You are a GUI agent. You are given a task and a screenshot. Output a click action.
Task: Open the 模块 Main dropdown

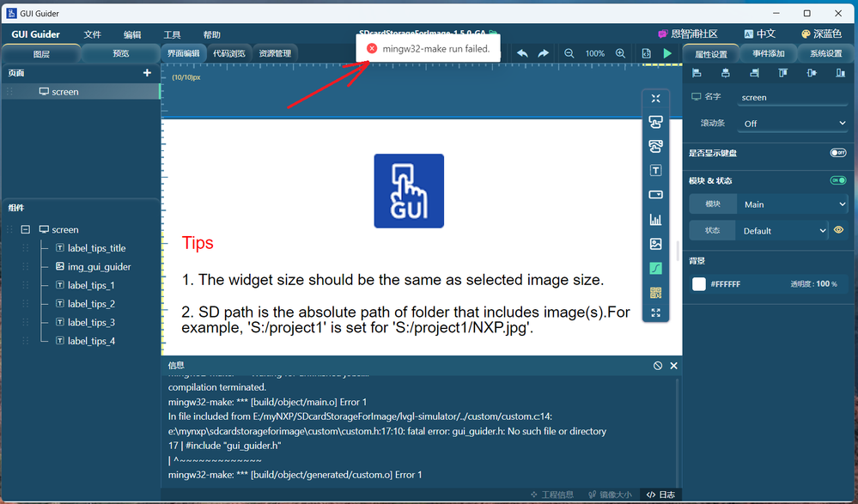pos(793,204)
